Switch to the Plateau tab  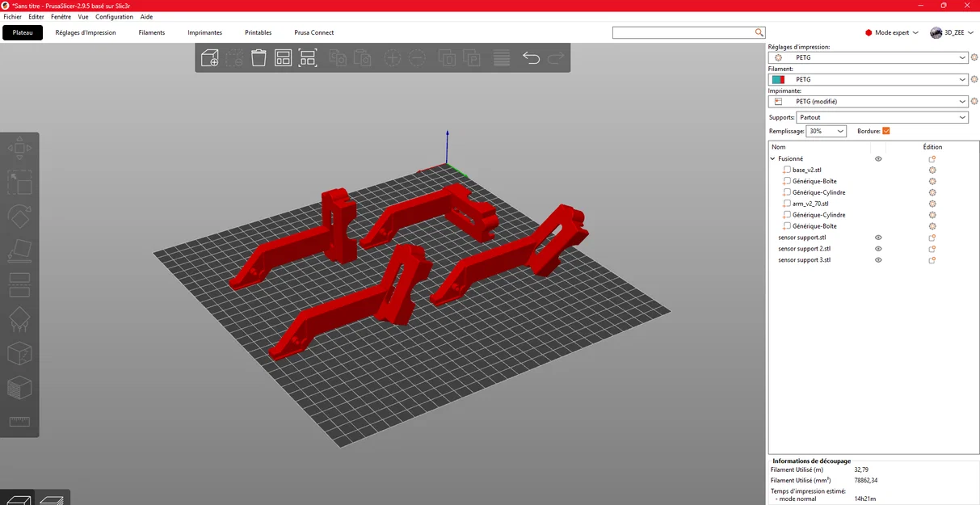(x=23, y=32)
